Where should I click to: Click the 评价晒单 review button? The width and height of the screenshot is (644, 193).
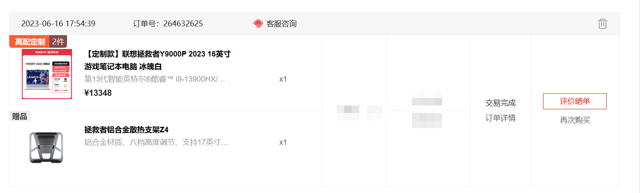pyautogui.click(x=575, y=101)
